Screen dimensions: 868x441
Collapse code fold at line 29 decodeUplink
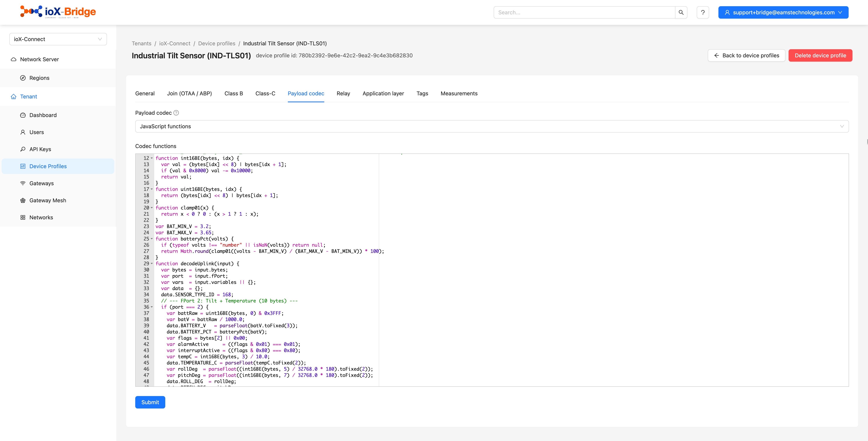point(152,264)
